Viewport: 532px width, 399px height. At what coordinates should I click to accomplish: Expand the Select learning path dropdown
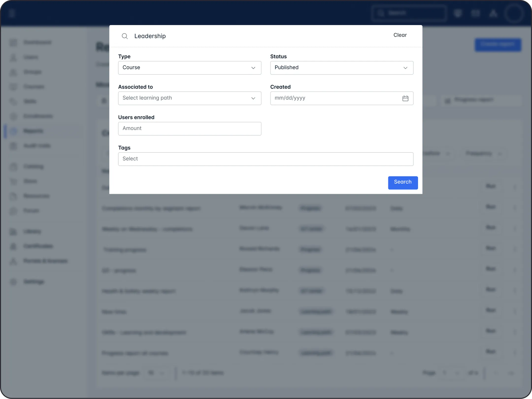(190, 98)
